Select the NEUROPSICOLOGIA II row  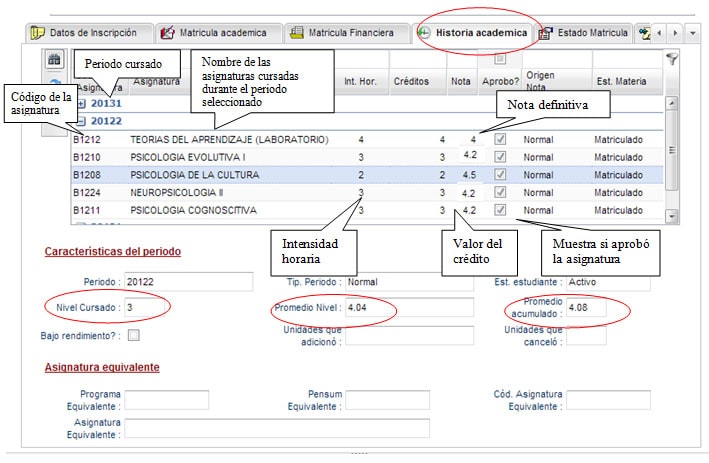click(x=367, y=192)
